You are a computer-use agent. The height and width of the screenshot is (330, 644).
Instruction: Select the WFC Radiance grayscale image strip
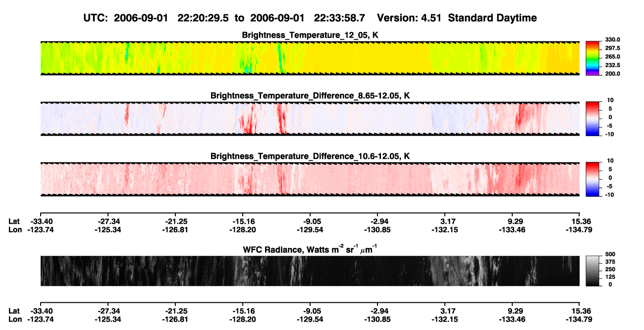[310, 271]
